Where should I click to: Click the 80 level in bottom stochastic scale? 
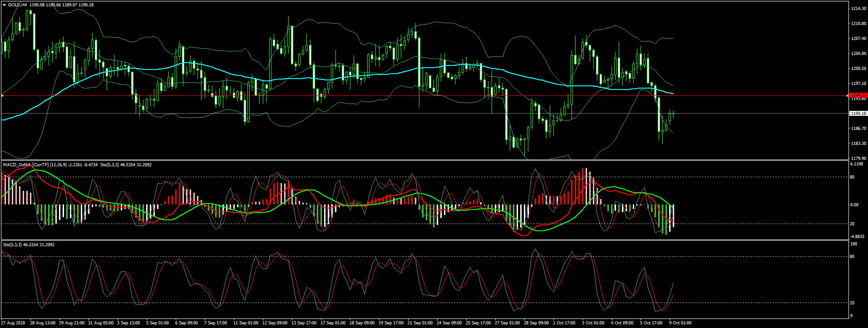(x=852, y=257)
